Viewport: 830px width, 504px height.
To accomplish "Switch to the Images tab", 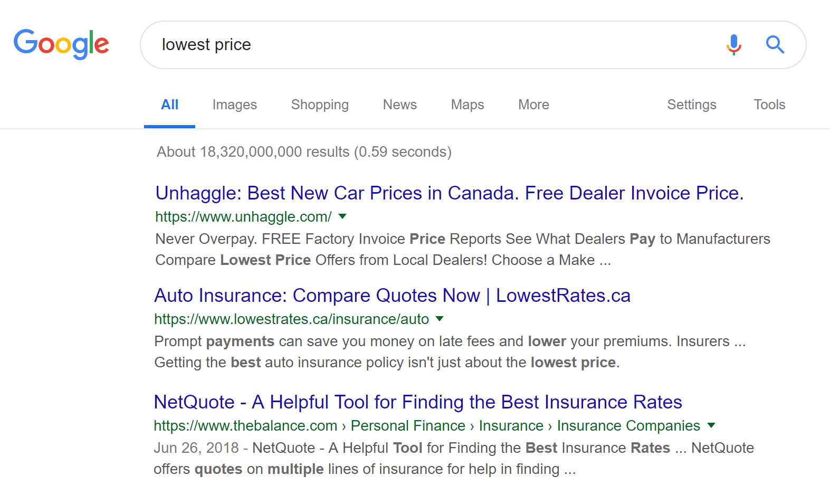I will pos(235,104).
